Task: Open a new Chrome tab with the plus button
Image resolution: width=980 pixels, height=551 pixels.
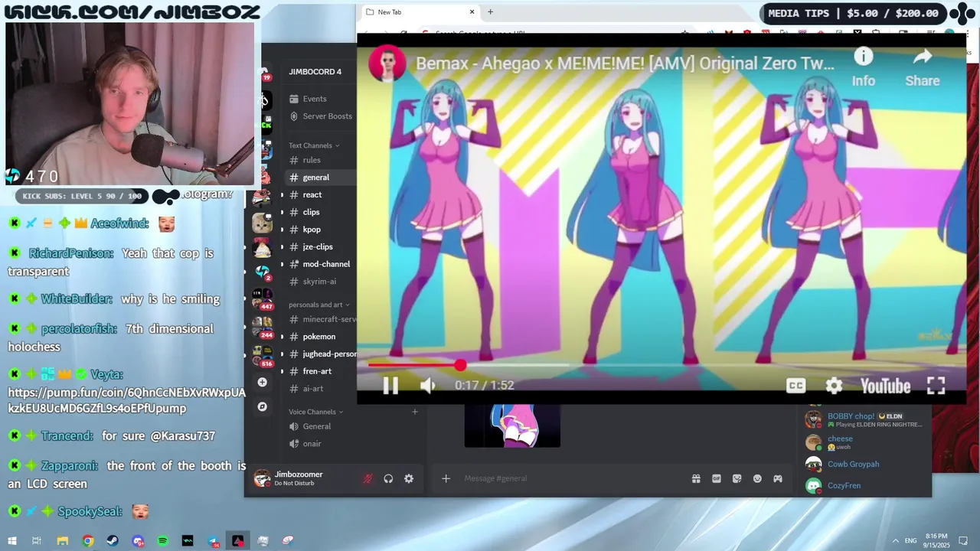Action: click(x=490, y=11)
